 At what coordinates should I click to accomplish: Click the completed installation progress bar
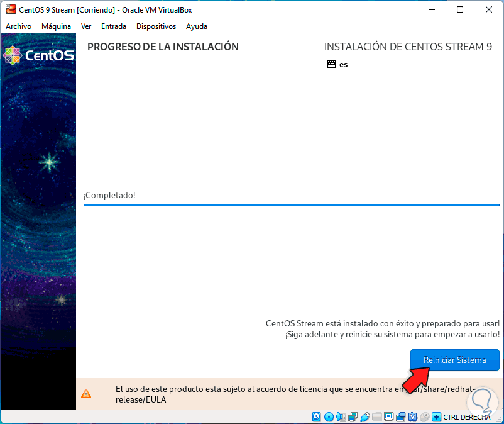click(x=291, y=205)
